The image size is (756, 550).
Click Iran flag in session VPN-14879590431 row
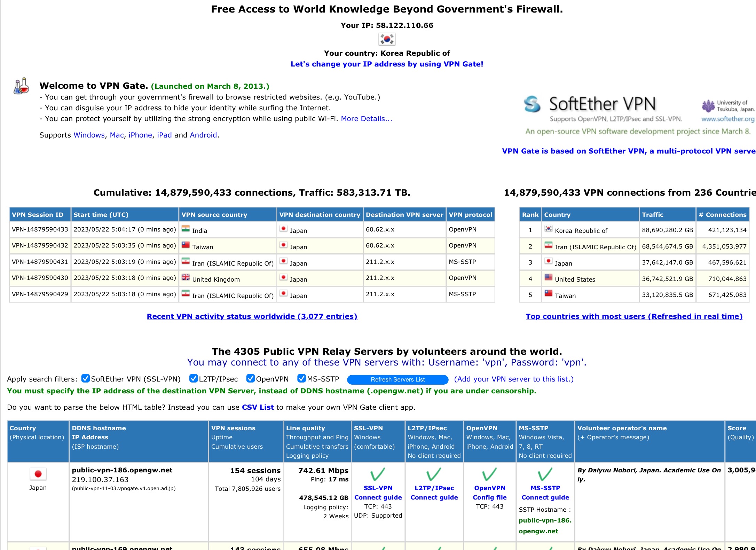tap(186, 261)
